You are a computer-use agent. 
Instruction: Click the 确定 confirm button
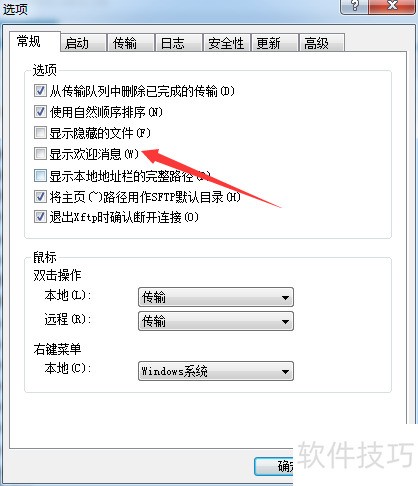coord(274,466)
